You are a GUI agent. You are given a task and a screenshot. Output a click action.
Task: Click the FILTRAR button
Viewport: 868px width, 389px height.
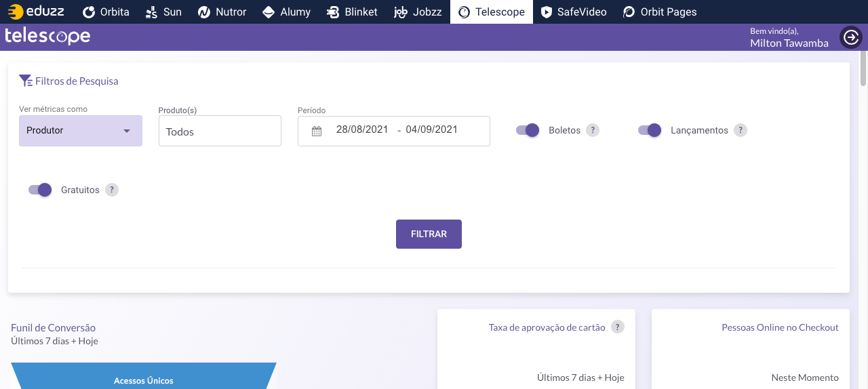429,234
